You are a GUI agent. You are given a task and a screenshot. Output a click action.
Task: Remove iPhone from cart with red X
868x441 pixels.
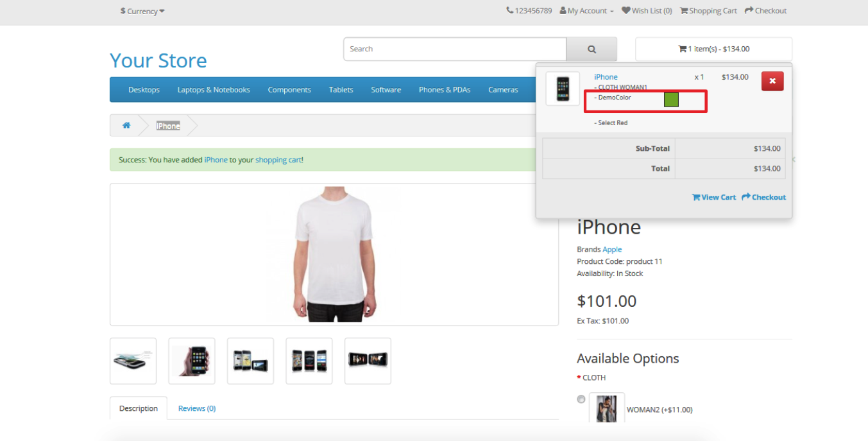click(x=772, y=82)
